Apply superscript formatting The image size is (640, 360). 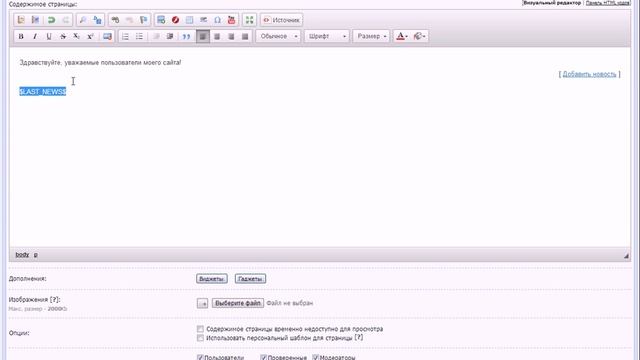pyautogui.click(x=90, y=36)
